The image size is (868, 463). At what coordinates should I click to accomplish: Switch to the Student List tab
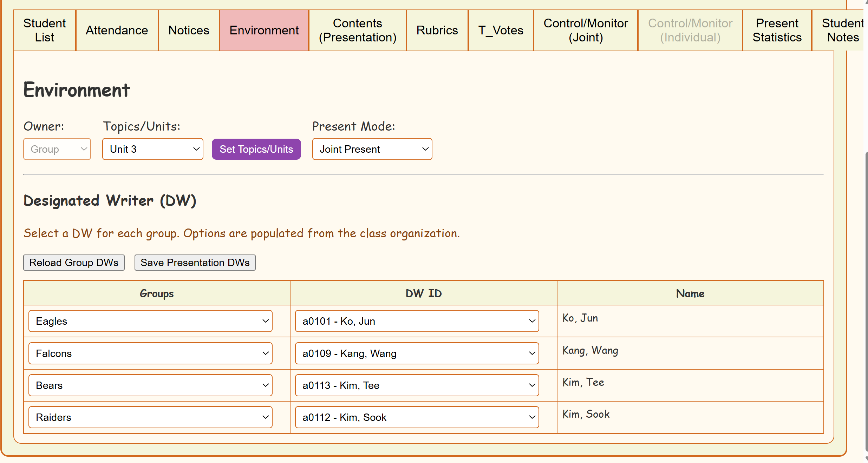pos(45,30)
